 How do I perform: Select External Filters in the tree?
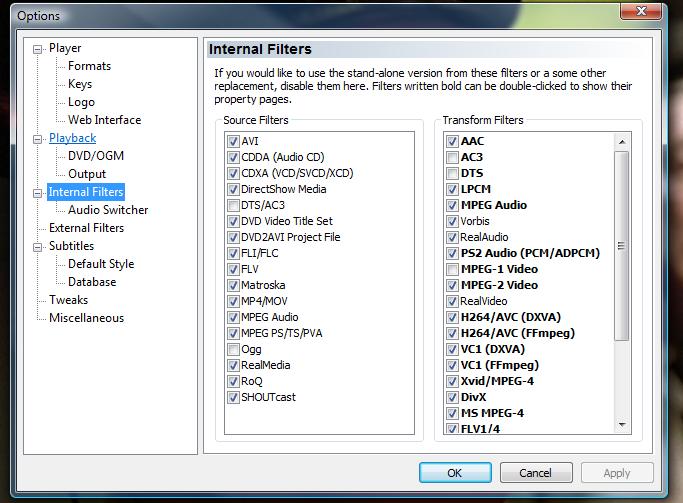[86, 228]
